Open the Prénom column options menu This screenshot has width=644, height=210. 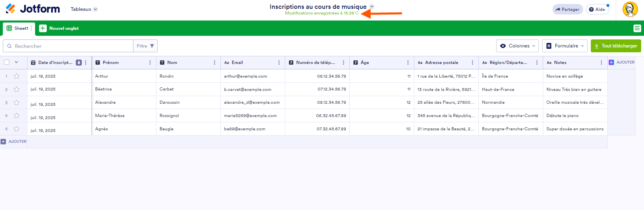point(150,63)
